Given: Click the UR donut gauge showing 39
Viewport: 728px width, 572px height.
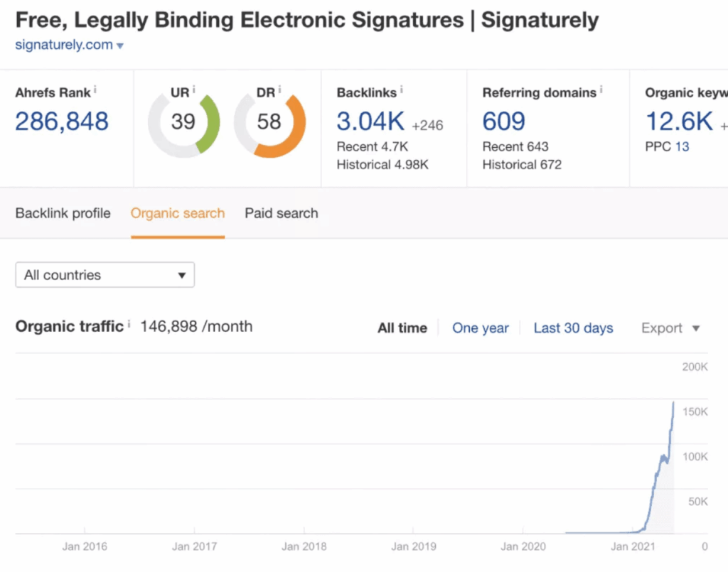Looking at the screenshot, I should (x=183, y=122).
